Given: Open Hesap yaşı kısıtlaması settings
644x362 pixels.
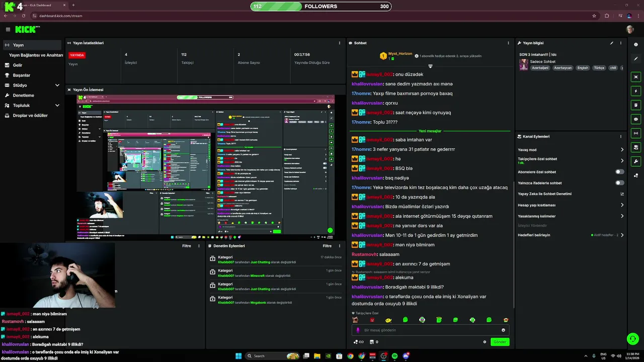Looking at the screenshot, I should [x=571, y=205].
